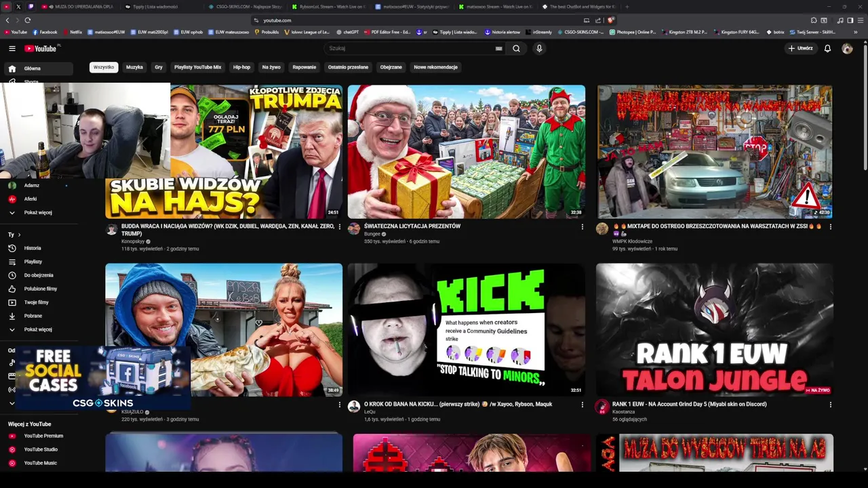Open the Netflix bookmark in bookmarks bar
The image size is (868, 488).
tap(73, 32)
